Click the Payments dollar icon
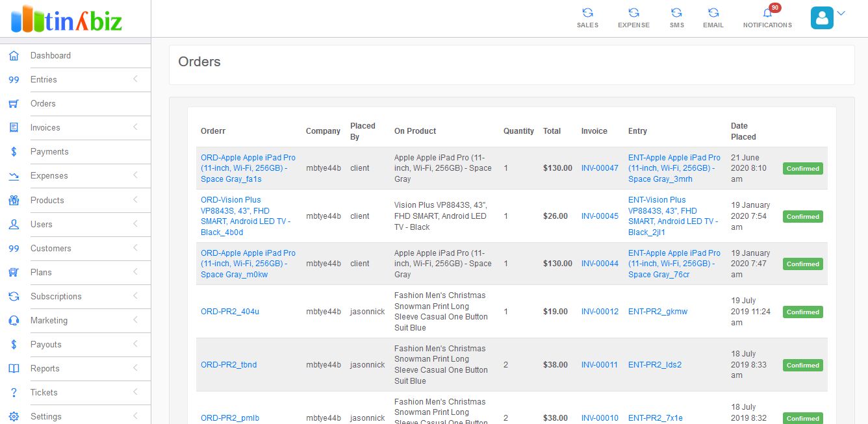This screenshot has height=424, width=868. coord(14,152)
